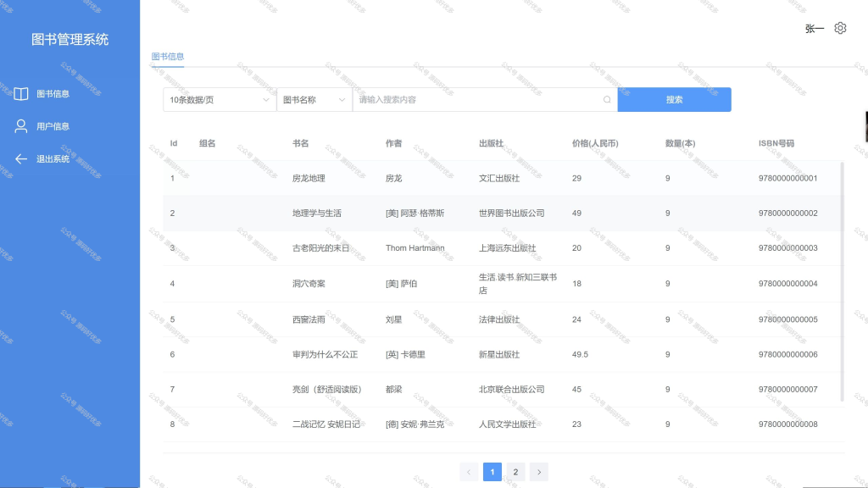Select book title 洞穴奇案
The width and height of the screenshot is (868, 488).
tap(309, 283)
